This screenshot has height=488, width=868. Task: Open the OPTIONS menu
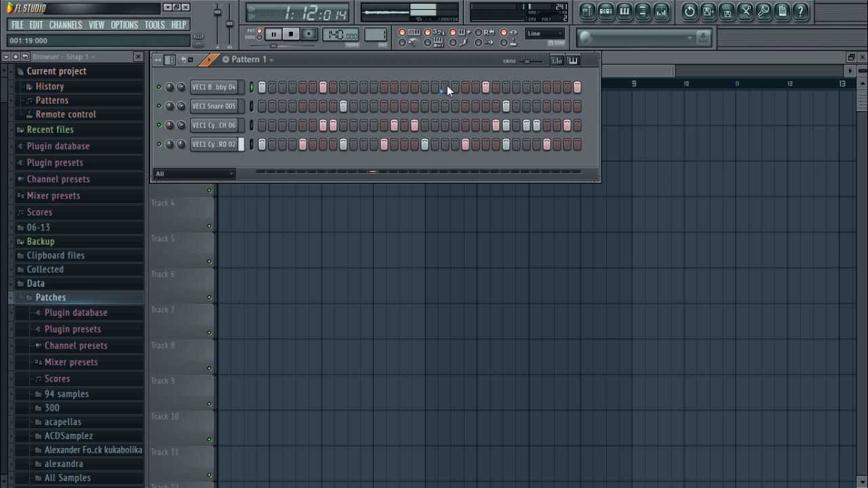tap(124, 25)
